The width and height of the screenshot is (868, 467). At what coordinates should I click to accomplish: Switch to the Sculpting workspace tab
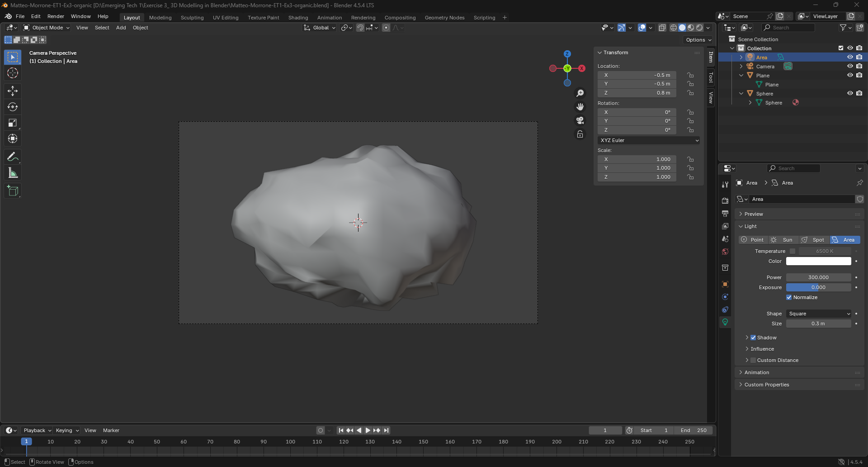192,18
